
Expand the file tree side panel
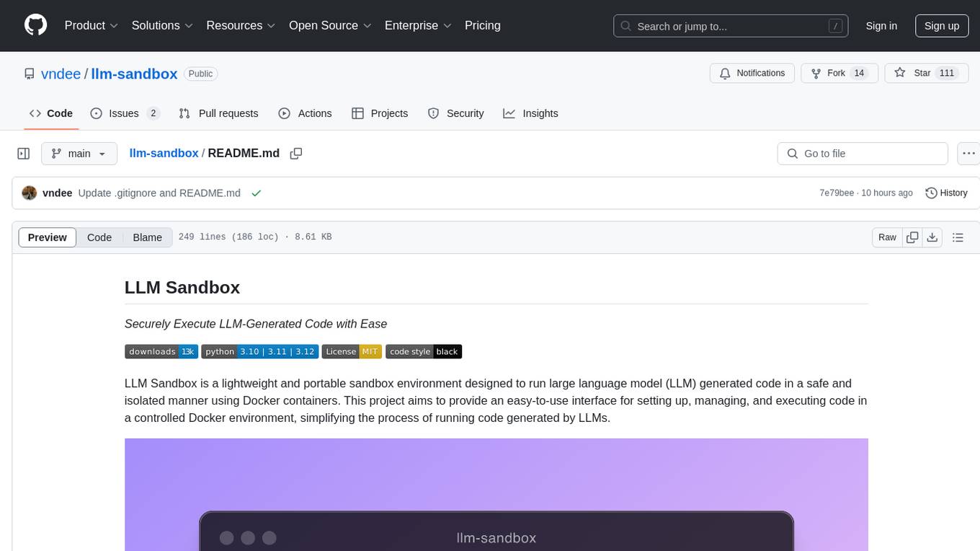click(x=23, y=154)
